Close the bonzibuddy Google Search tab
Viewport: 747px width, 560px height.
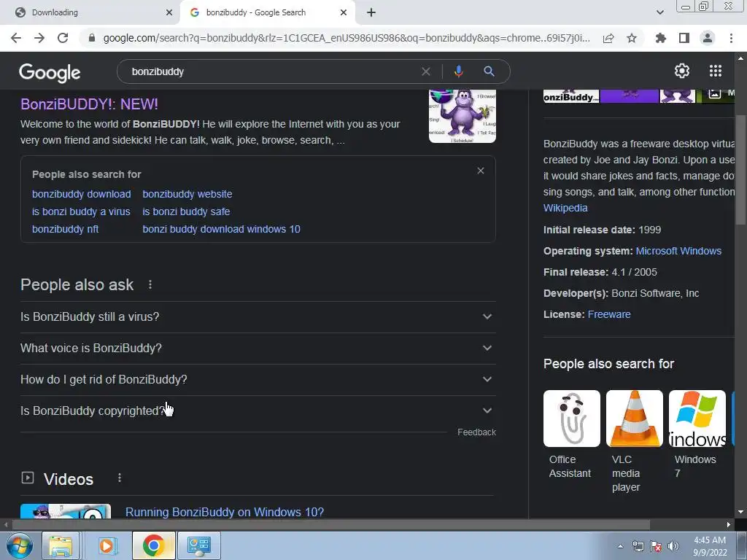click(x=344, y=12)
